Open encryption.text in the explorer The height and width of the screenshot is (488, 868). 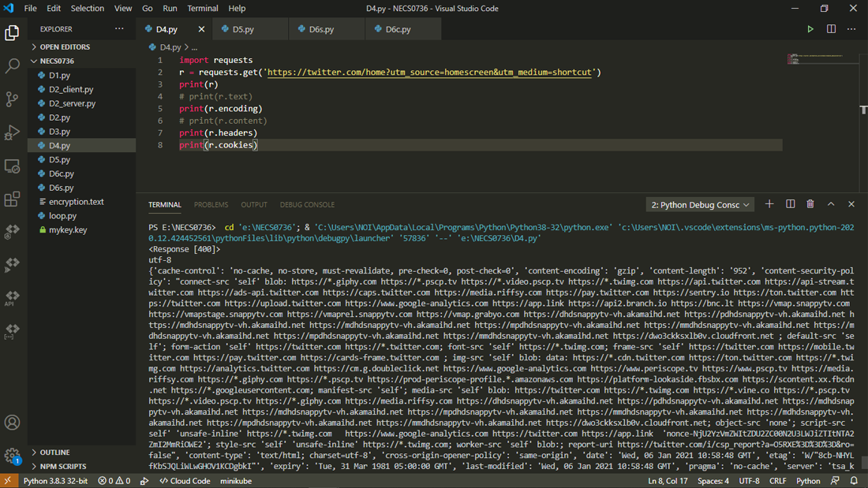76,202
